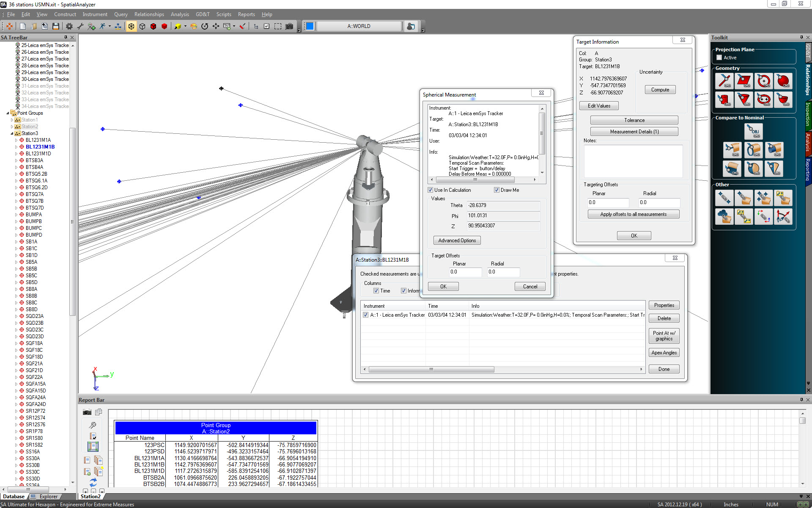Click the camera icon in Report Bar
This screenshot has width=812, height=508.
(x=87, y=412)
